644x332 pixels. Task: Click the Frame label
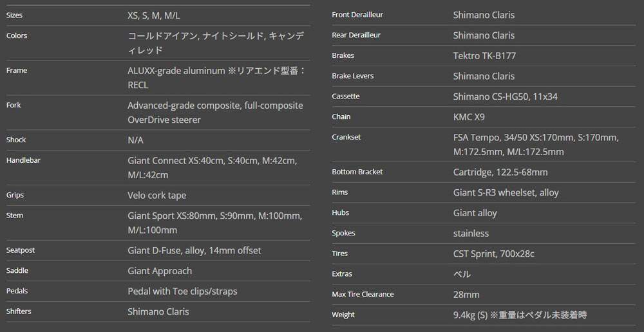pyautogui.click(x=17, y=71)
